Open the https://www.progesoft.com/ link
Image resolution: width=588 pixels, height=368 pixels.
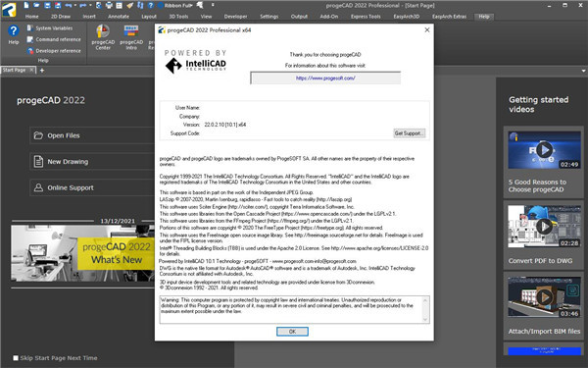click(325, 79)
